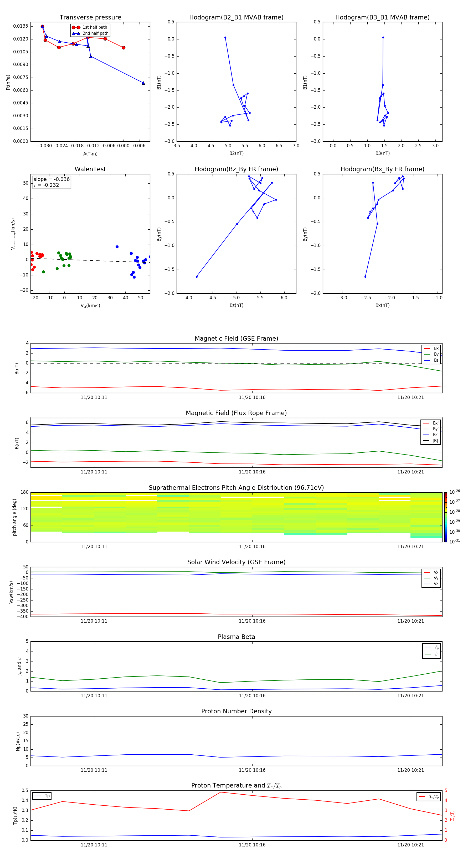This screenshot has width=473, height=868.
Task: Click the 'Solar Wind Velocity (GSE Frame)' title
Action: pos(236,562)
